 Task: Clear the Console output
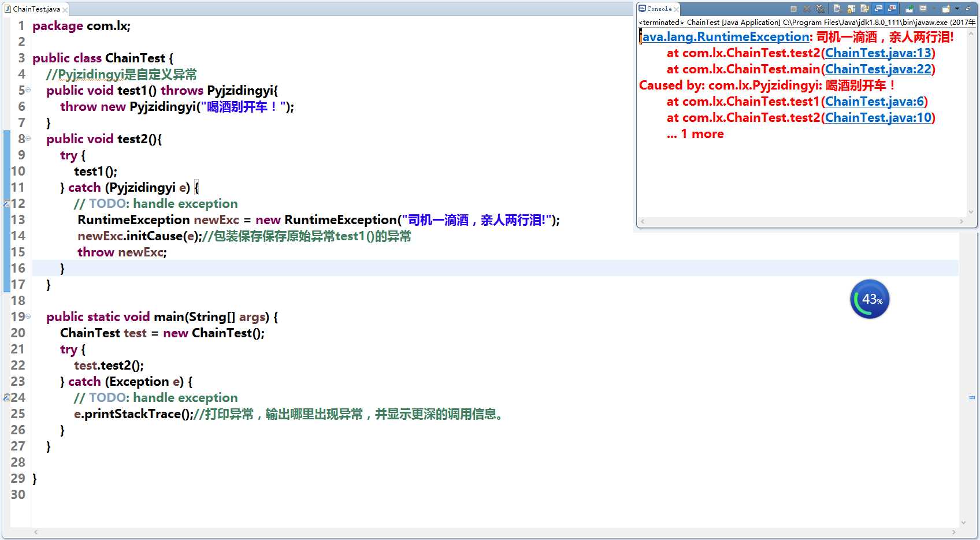(x=837, y=9)
